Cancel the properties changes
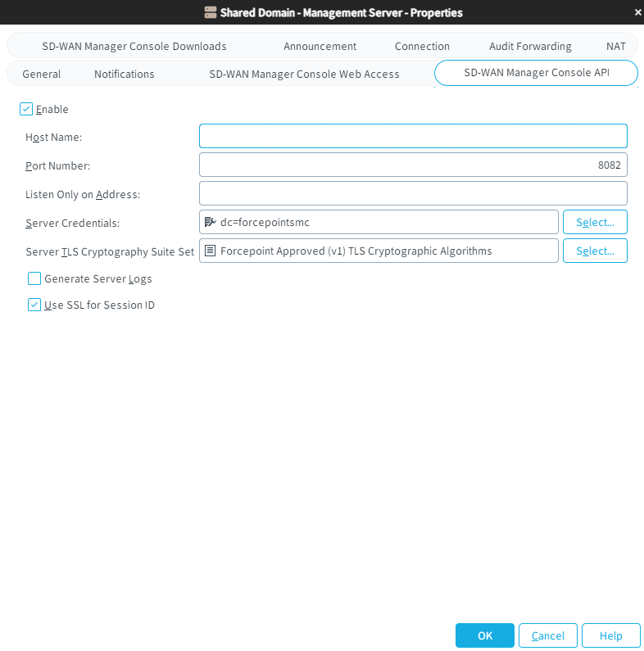 click(x=548, y=635)
